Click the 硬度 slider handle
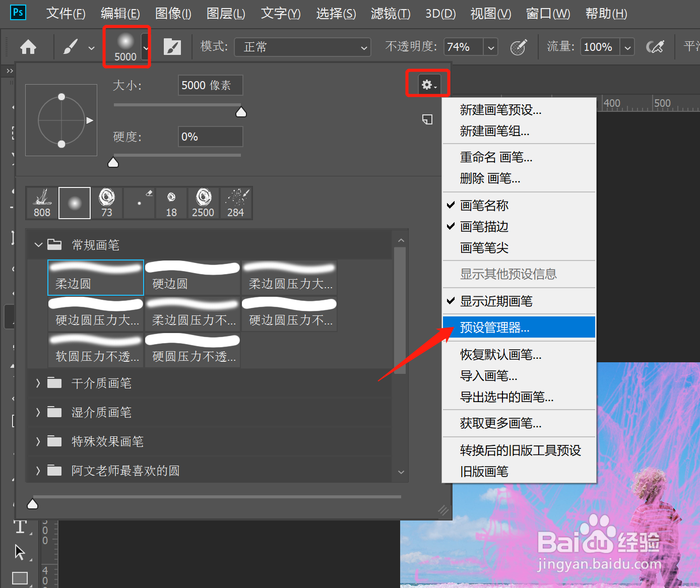The width and height of the screenshot is (700, 588). click(x=113, y=162)
